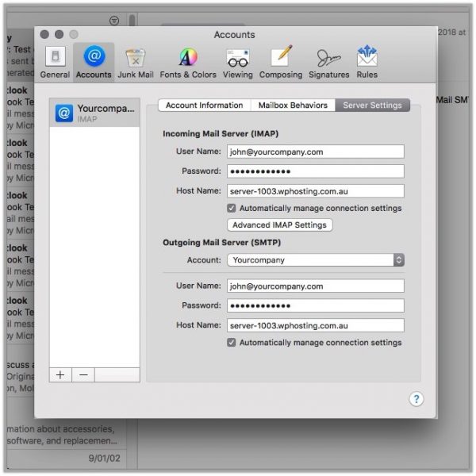
Task: Switch to the Account Information tab
Action: coord(205,106)
